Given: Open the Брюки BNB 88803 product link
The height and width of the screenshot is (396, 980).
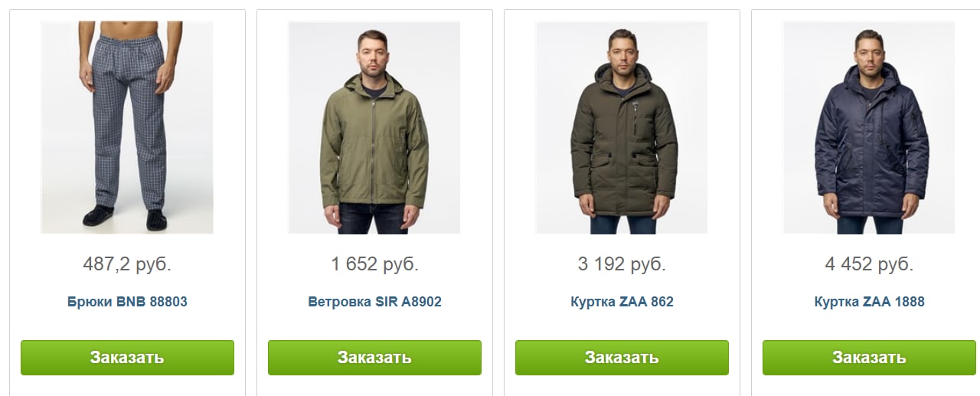Looking at the screenshot, I should point(127,302).
